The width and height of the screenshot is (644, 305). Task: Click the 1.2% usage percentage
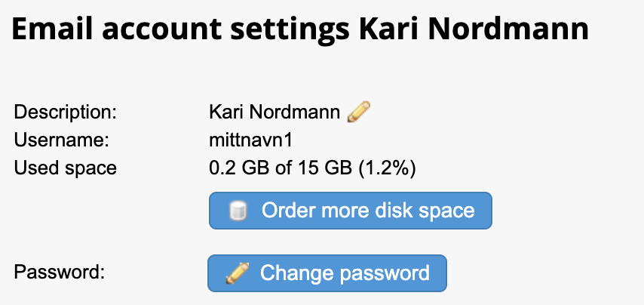[x=388, y=168]
